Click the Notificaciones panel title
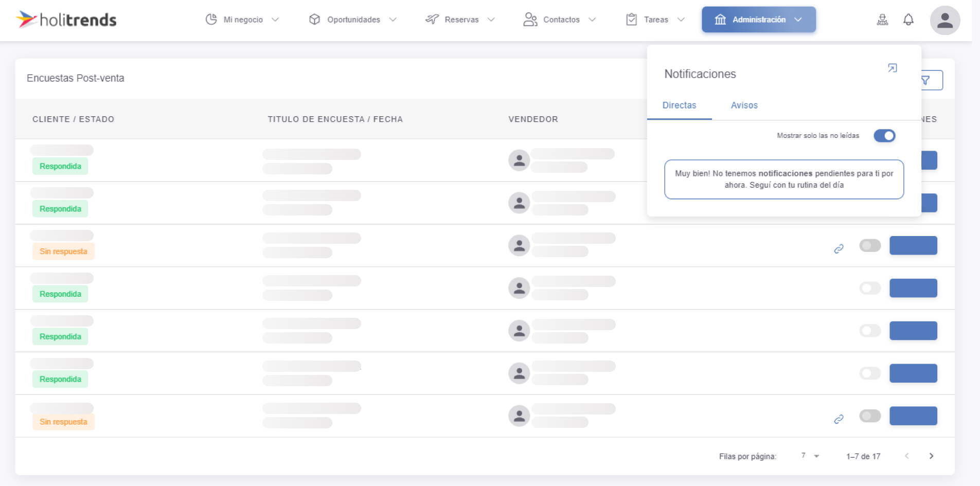The height and width of the screenshot is (486, 980). pyautogui.click(x=700, y=74)
